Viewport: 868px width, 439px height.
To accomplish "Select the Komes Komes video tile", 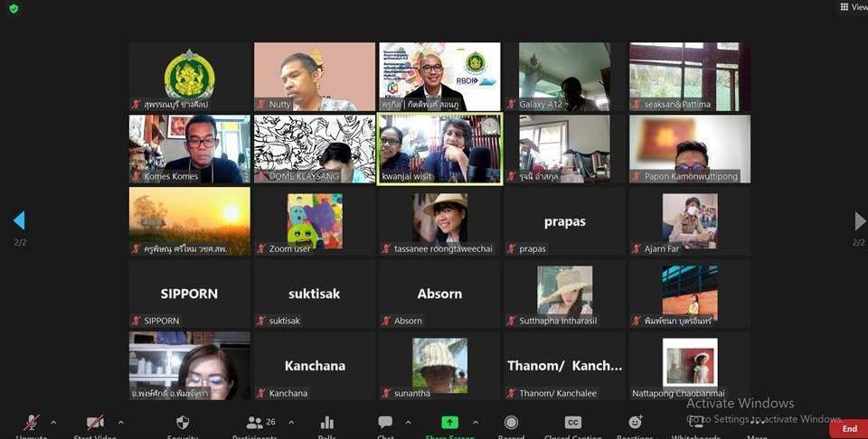I will [x=190, y=149].
